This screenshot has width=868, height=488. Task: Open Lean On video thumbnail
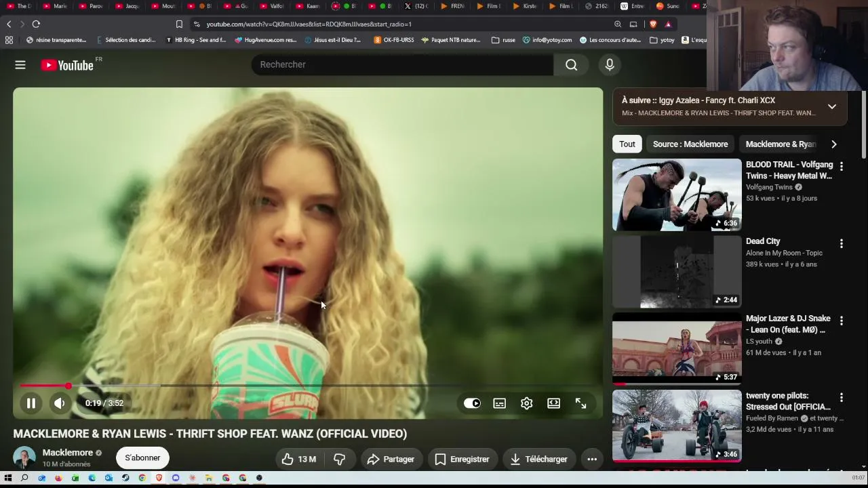(x=677, y=349)
